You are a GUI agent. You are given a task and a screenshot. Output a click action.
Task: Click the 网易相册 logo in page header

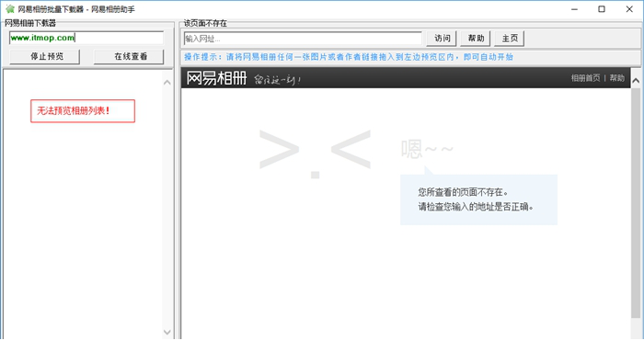(x=216, y=78)
